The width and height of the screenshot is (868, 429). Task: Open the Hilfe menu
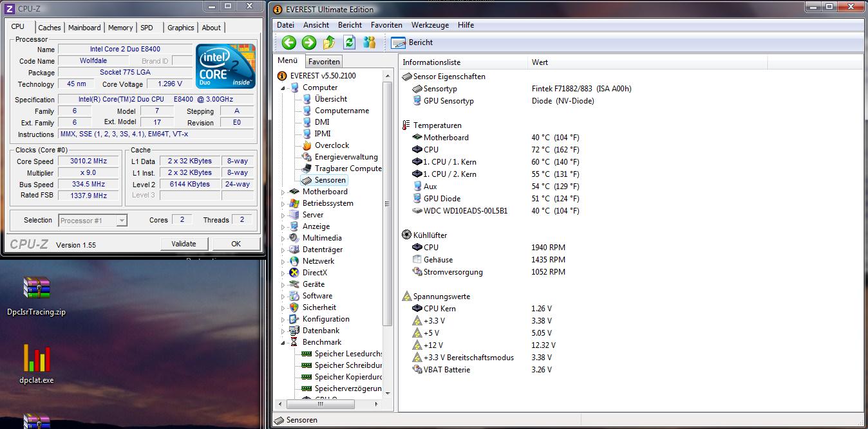[x=466, y=25]
